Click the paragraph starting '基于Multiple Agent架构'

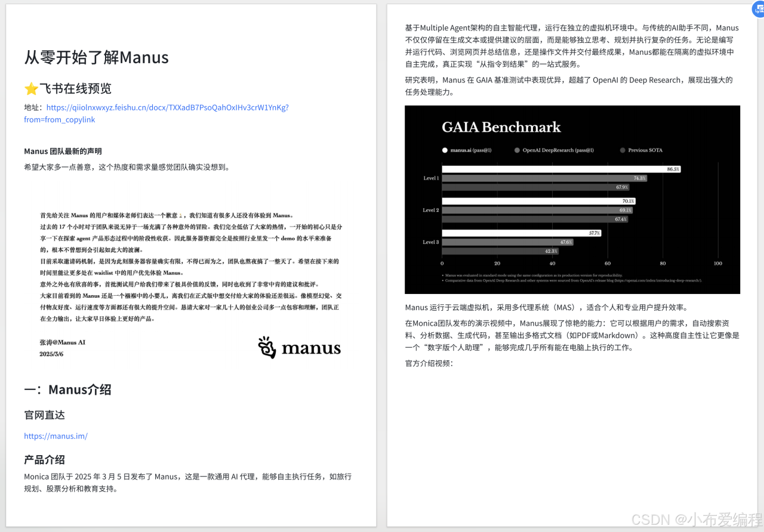point(572,46)
